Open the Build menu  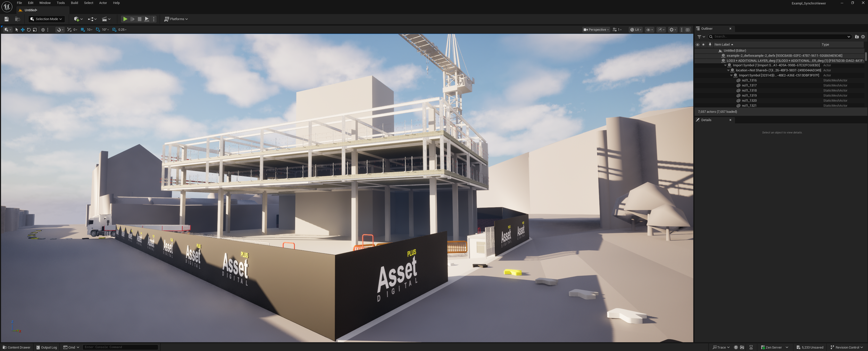tap(74, 3)
